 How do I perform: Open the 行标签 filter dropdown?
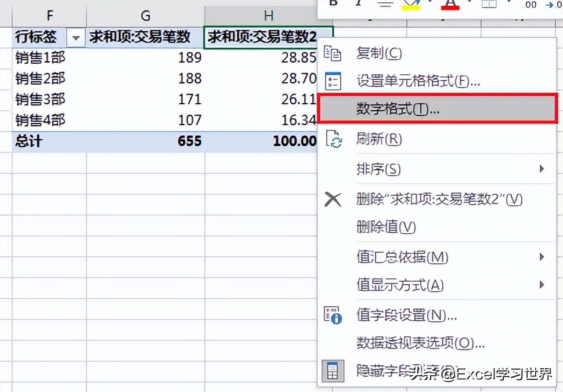pos(75,37)
